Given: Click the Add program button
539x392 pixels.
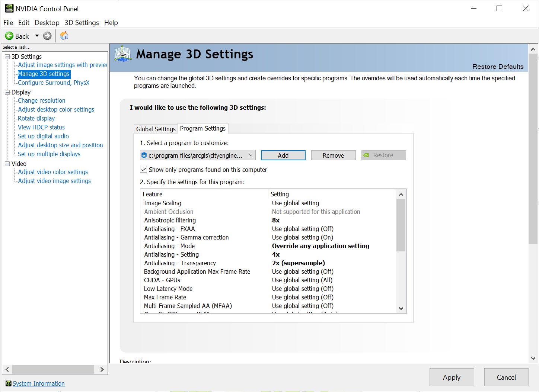Looking at the screenshot, I should (x=283, y=155).
